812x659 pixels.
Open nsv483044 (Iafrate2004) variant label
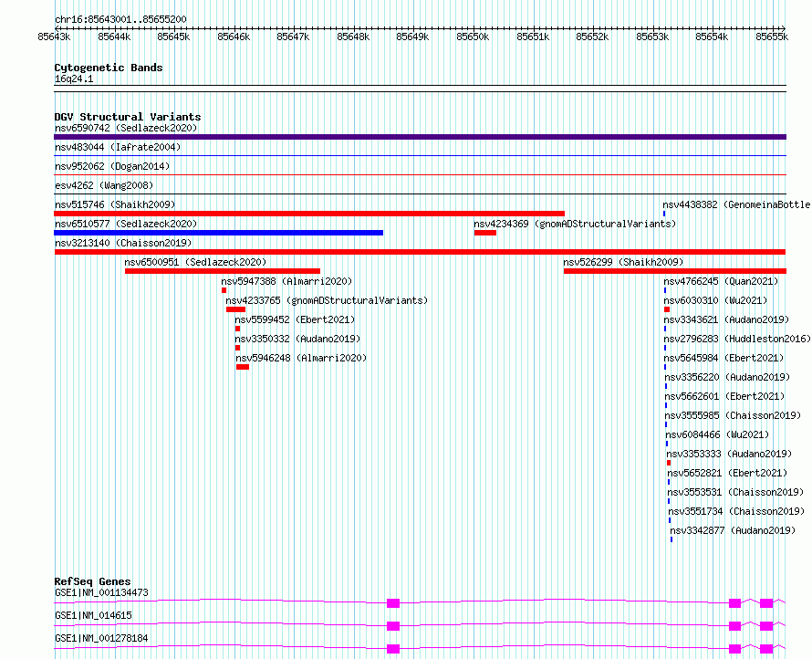click(118, 147)
